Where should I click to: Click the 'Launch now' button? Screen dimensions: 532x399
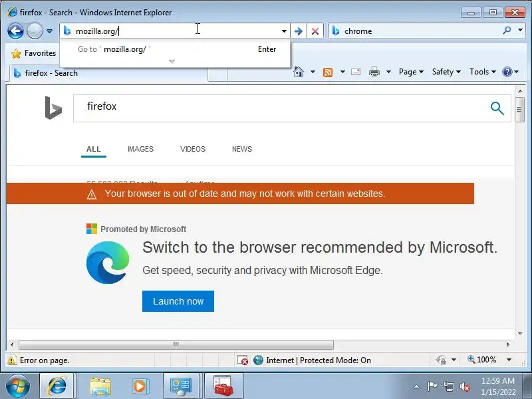click(178, 301)
